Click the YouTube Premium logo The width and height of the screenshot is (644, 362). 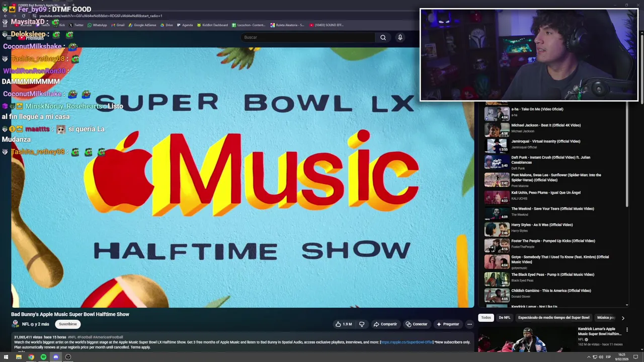click(x=31, y=38)
